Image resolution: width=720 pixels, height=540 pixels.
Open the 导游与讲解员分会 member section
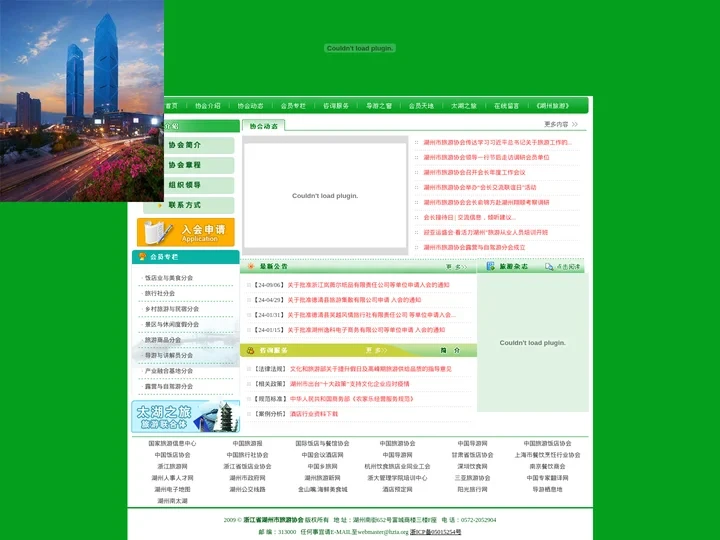coord(169,355)
